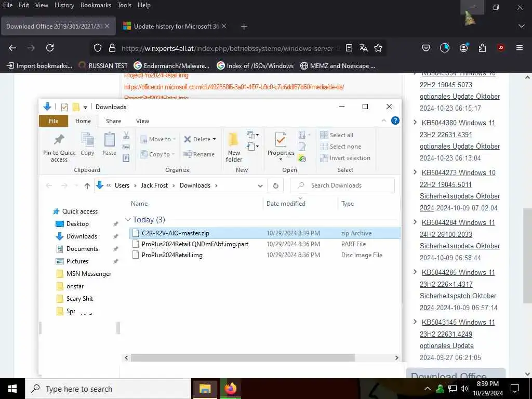
Task: Toggle reader view icon in address bar
Action: click(x=349, y=48)
